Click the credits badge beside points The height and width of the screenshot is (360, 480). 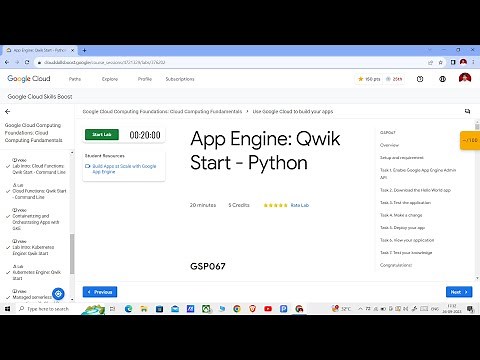coord(394,79)
